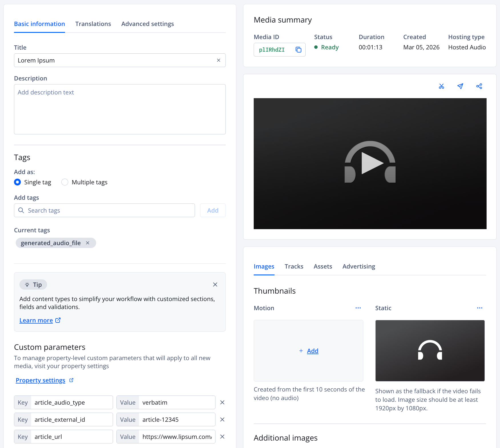500x448 pixels.
Task: Switch to the Translations tab
Action: click(93, 24)
